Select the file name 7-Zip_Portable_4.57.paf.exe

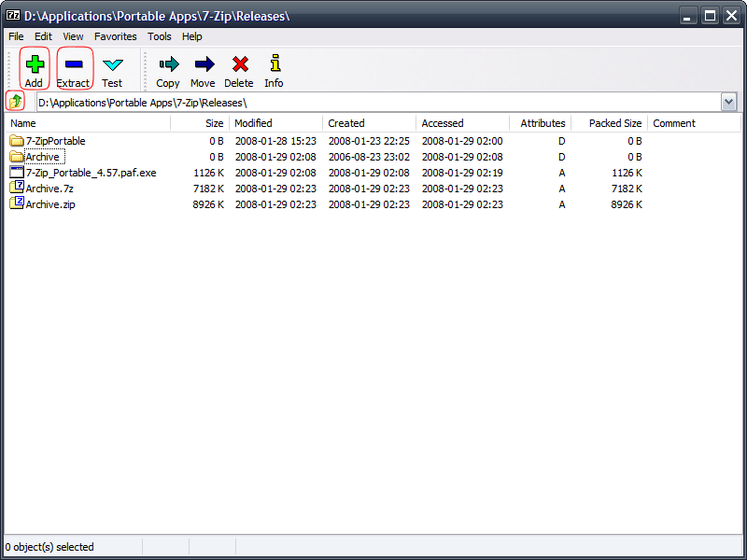[x=91, y=173]
